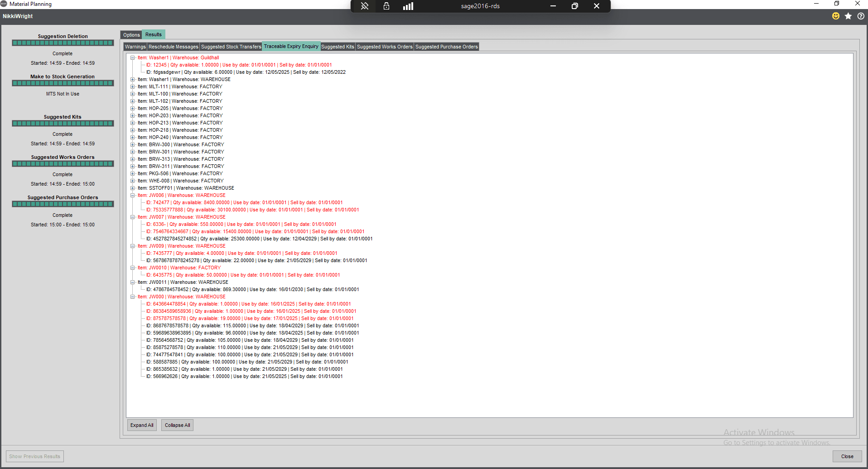Click the Collapse All button

pos(177,425)
